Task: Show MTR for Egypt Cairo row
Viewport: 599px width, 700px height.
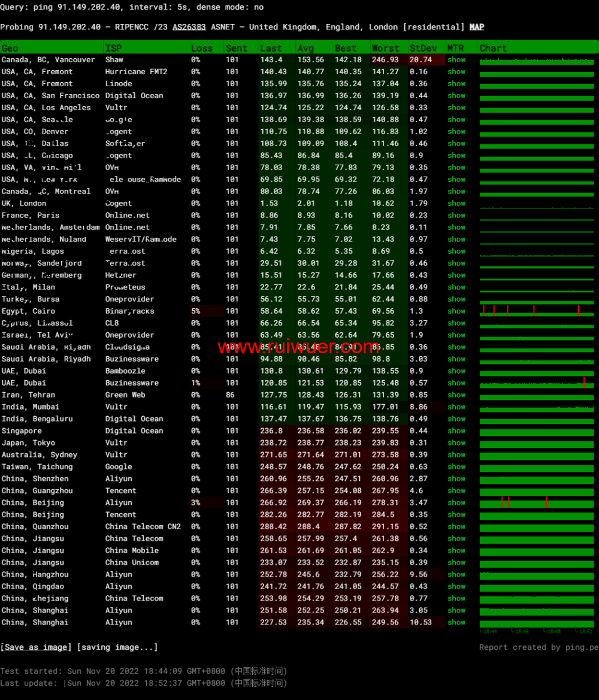Action: [x=456, y=311]
